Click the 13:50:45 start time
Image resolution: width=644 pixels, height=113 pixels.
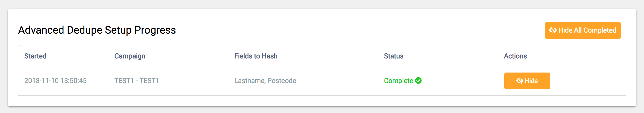click(x=74, y=81)
